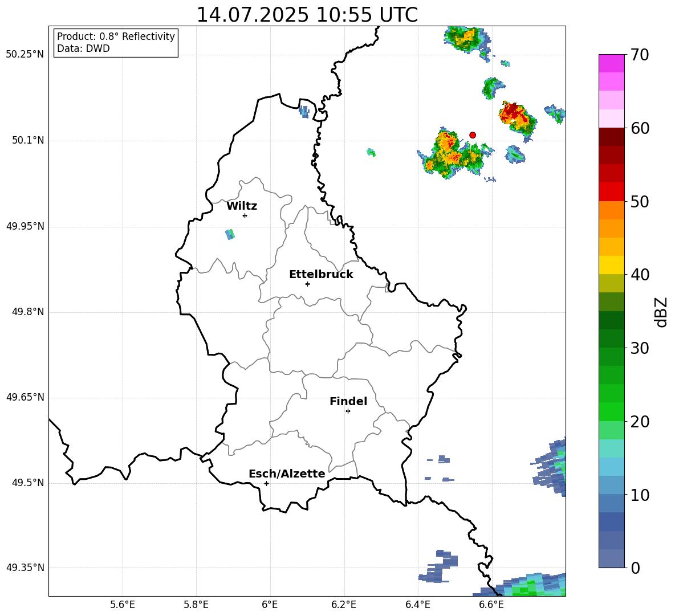Viewport: 675px width, 616px height.
Task: Click the 49.35°N latitude label
Action: coord(25,568)
